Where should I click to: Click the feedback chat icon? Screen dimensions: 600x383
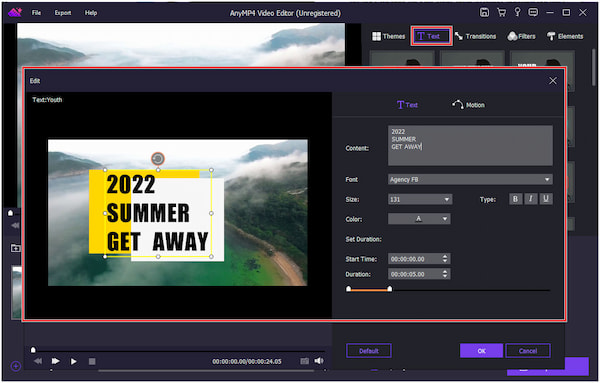coord(533,12)
